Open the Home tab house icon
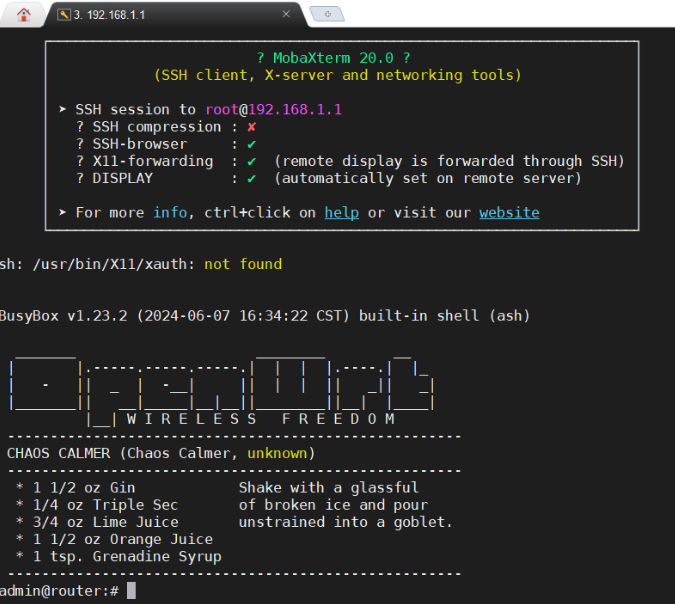This screenshot has height=604, width=675. point(24,14)
